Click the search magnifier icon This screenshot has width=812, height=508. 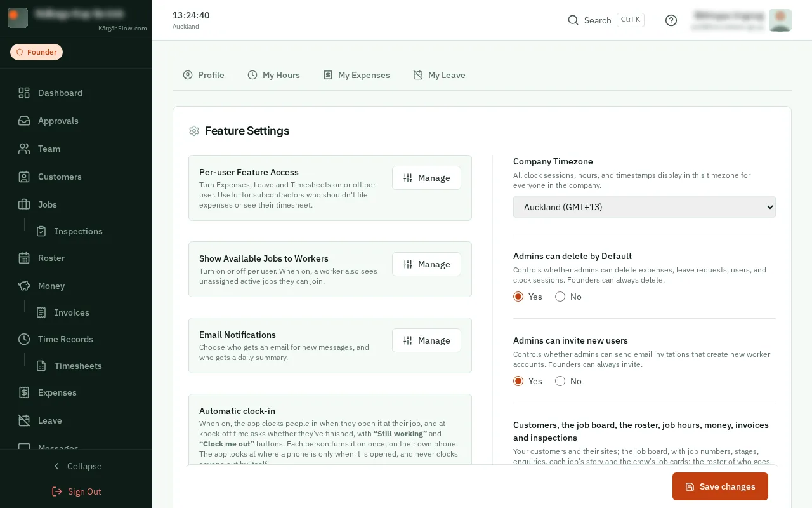[x=573, y=20]
